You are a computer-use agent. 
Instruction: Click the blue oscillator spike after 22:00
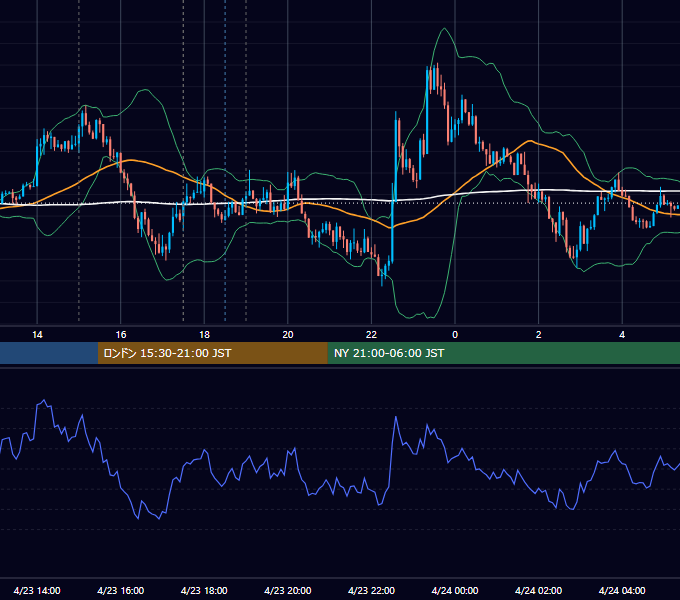pos(396,417)
